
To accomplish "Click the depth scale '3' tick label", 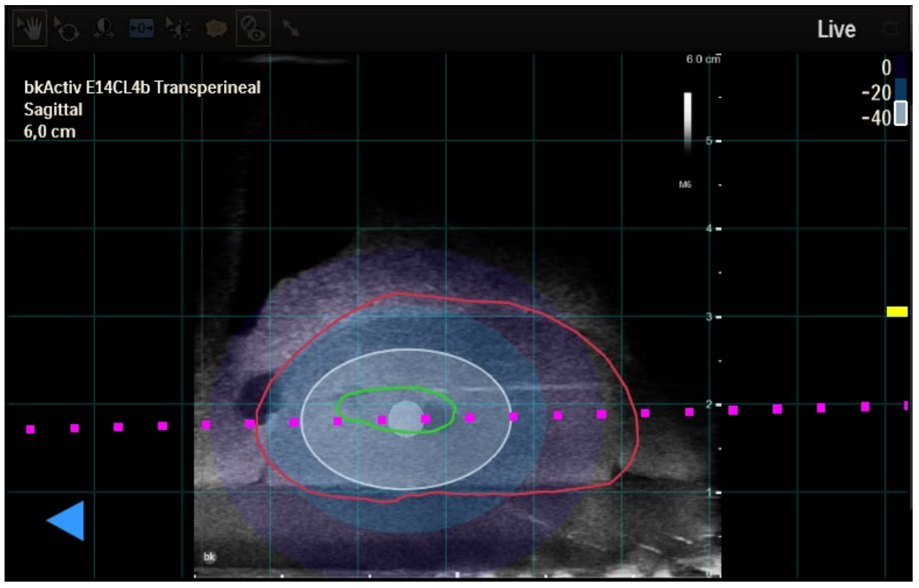I will [x=709, y=317].
